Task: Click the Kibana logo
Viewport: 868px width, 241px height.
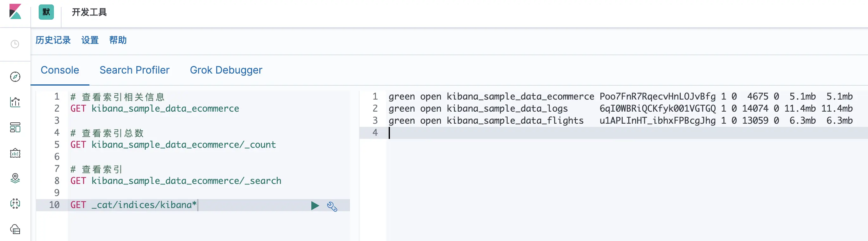Action: click(15, 12)
